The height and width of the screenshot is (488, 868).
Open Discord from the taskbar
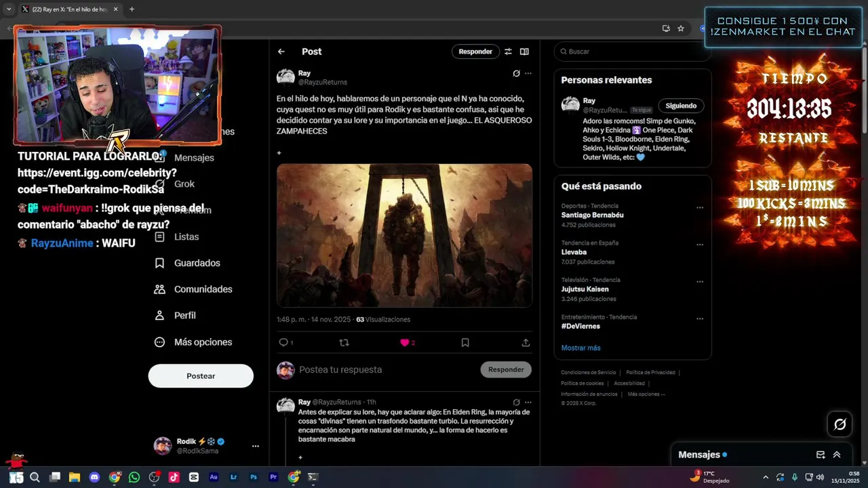[x=94, y=477]
